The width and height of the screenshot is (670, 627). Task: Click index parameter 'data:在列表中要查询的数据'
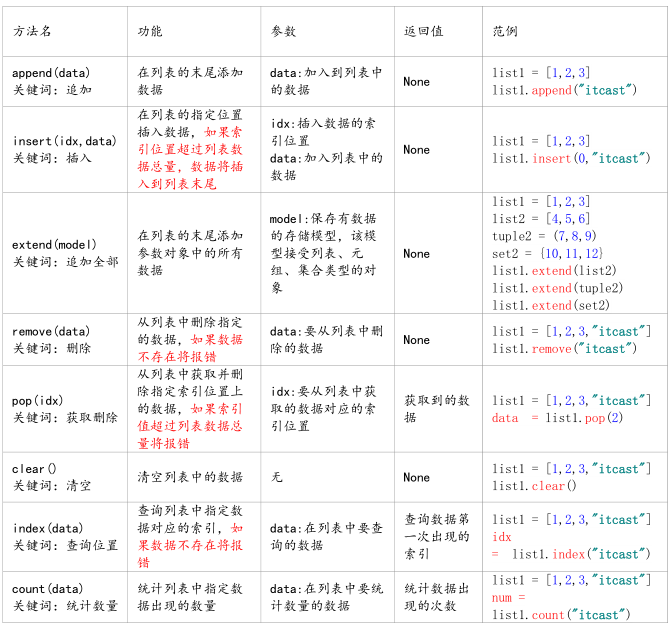pos(326,537)
